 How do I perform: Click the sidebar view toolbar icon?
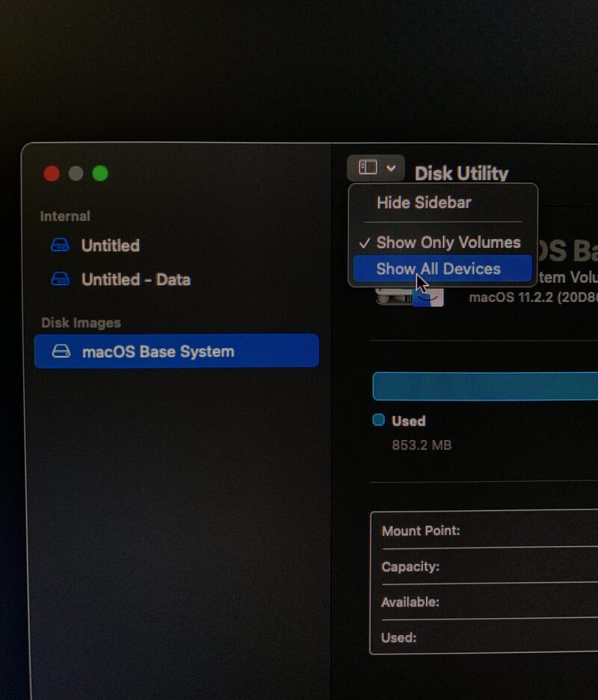[x=368, y=168]
